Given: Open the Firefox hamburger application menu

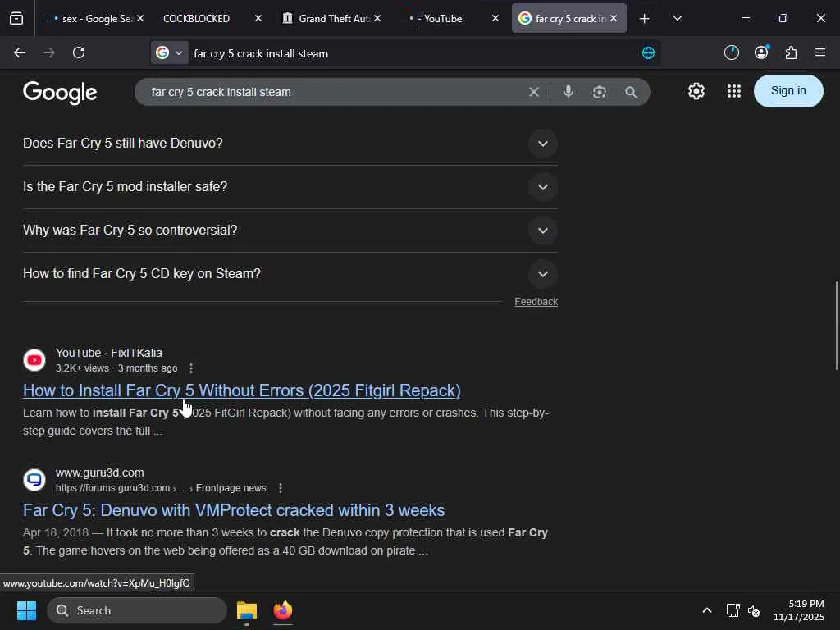Looking at the screenshot, I should 820,52.
